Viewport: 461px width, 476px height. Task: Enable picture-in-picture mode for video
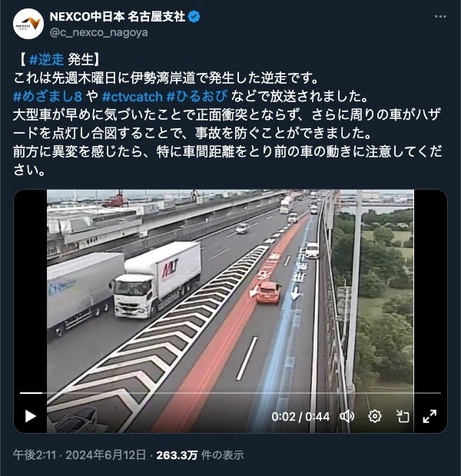click(x=403, y=416)
